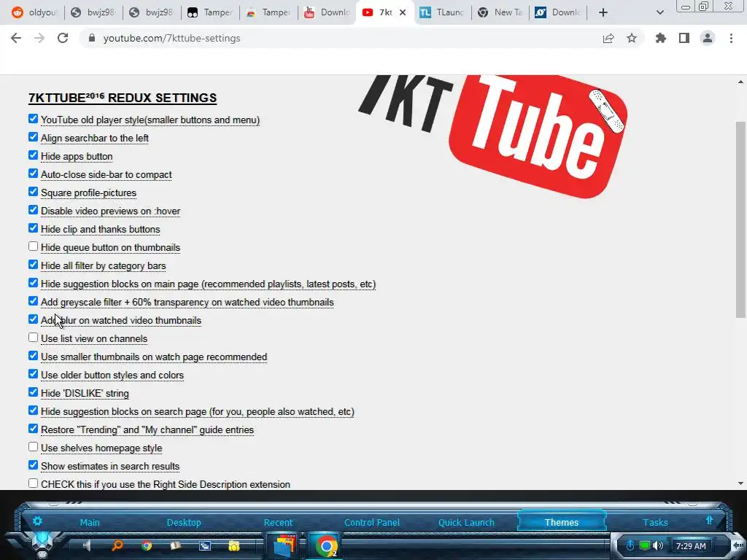View site security lock information
The image size is (747, 560).
point(92,38)
